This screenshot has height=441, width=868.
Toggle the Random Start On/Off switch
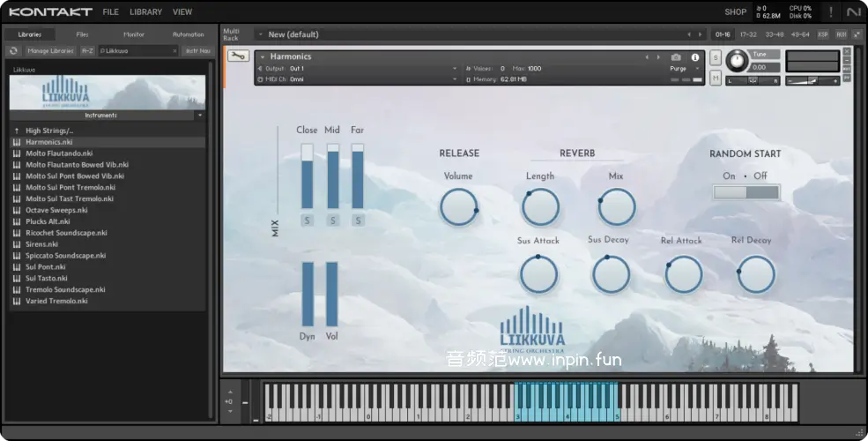[746, 191]
